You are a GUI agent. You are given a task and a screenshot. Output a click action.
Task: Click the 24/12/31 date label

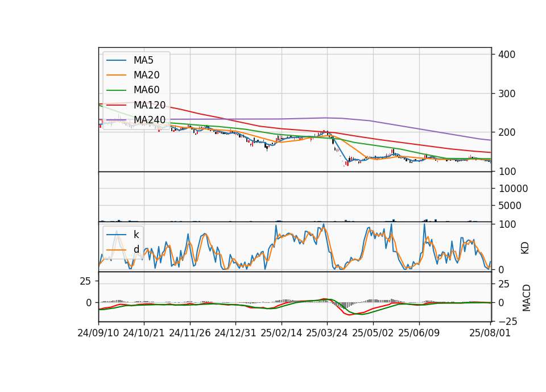click(235, 333)
